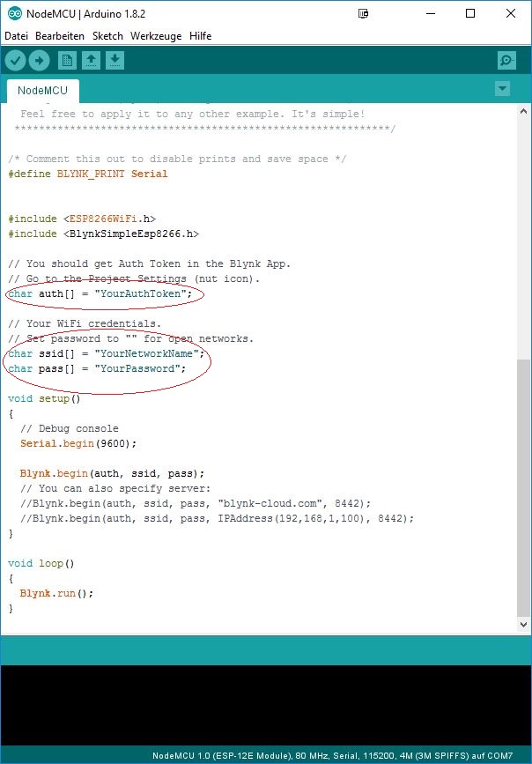Open the Werkzeuge menu
532x764 pixels.
pos(156,36)
